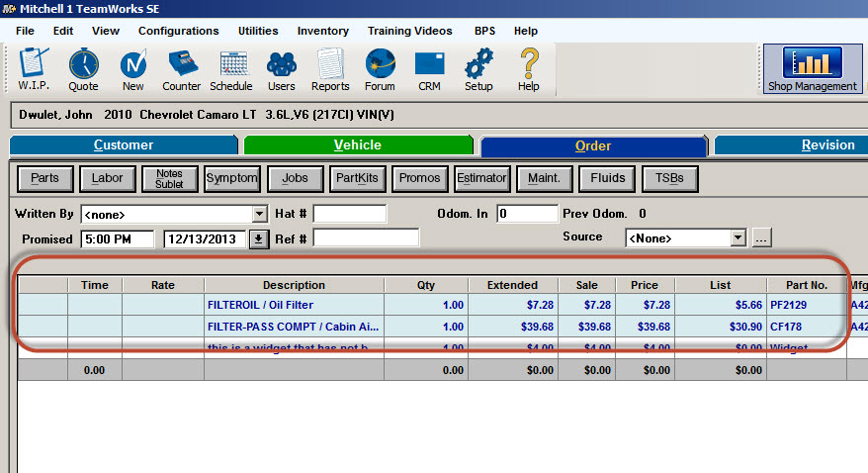Click the Fluids button

607,178
